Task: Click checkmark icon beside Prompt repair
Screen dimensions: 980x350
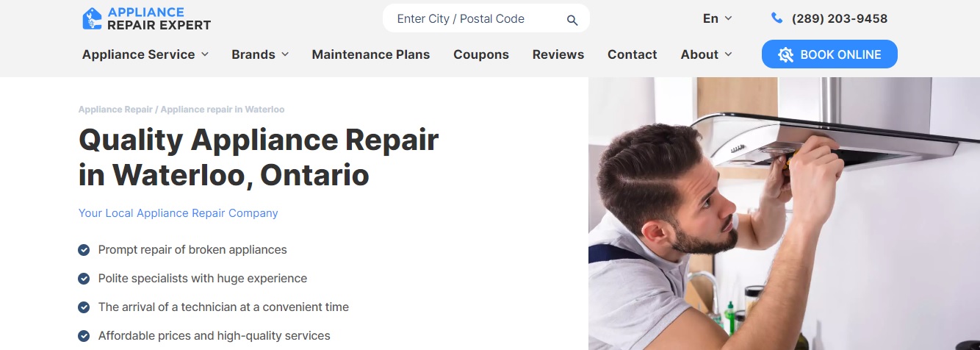Action: [84, 250]
